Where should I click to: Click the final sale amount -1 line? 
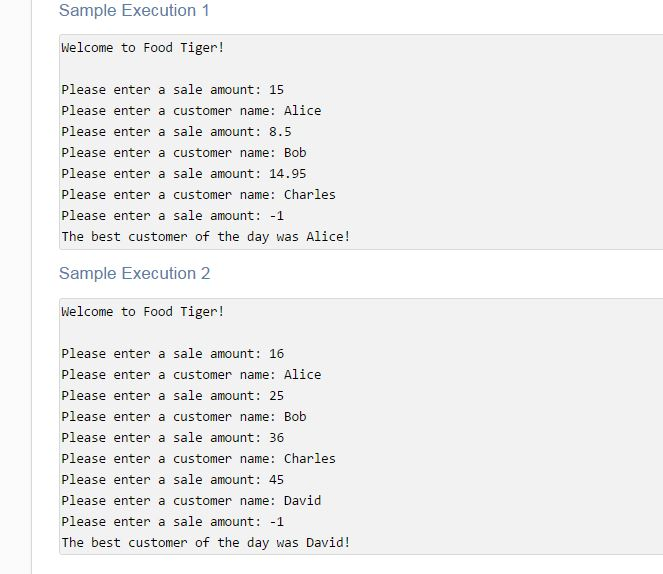pos(173,522)
